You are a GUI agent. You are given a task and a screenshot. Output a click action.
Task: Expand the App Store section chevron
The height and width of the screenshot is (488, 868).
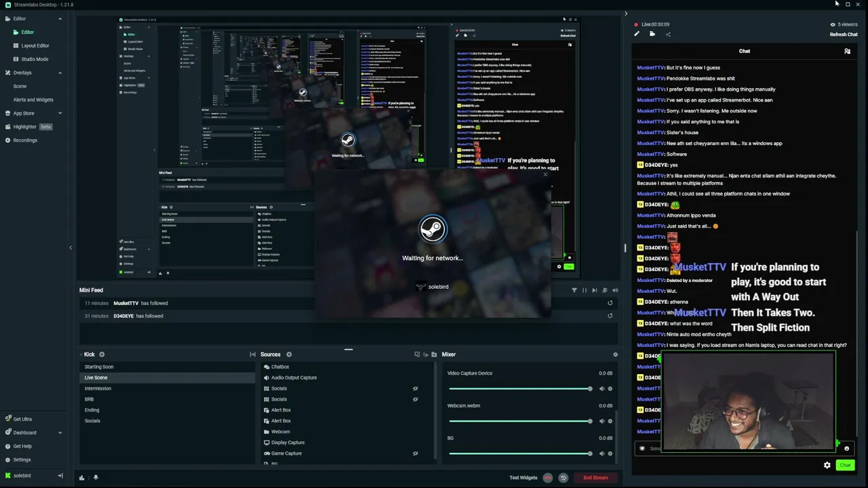click(60, 113)
